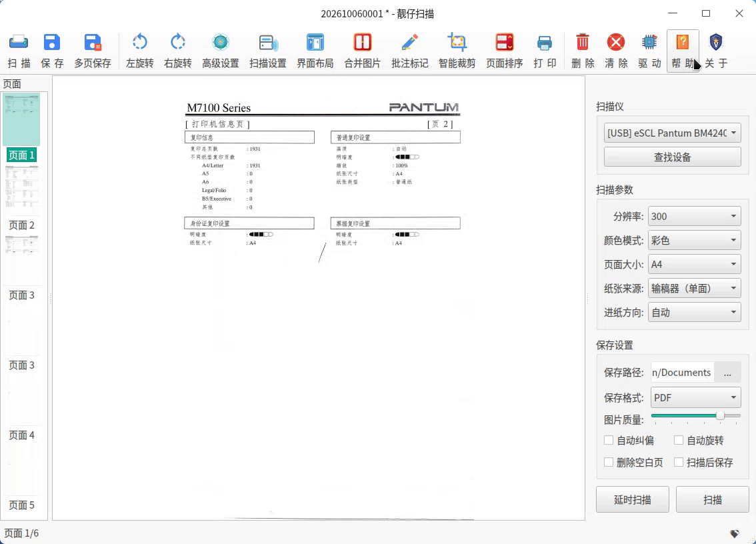Adjust the 图片质量 quality slider handle
Screen dimensions: 756x544
pyautogui.click(x=720, y=416)
